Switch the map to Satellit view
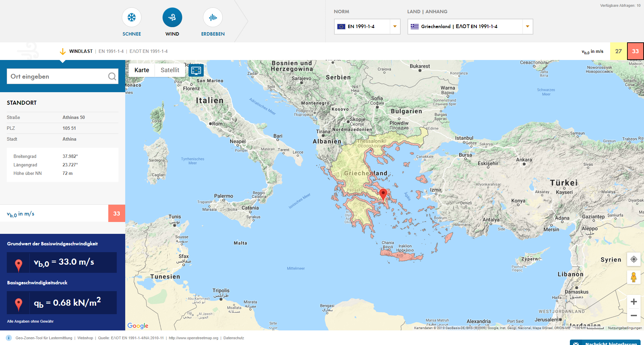 click(170, 70)
